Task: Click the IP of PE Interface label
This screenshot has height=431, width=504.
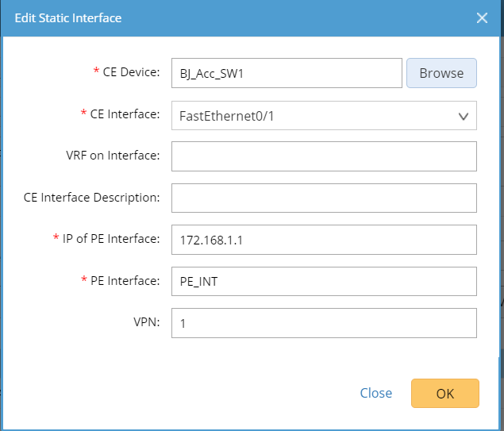Action: point(111,239)
